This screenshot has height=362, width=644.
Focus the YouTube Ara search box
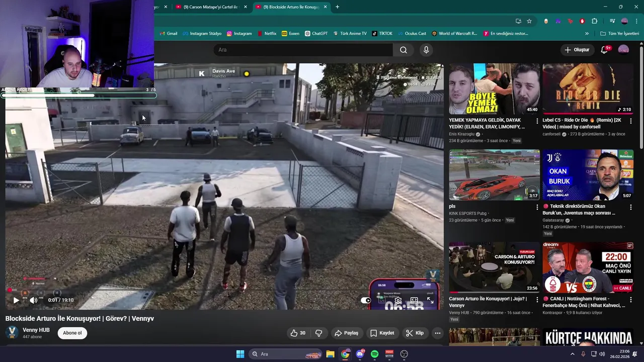click(x=304, y=50)
